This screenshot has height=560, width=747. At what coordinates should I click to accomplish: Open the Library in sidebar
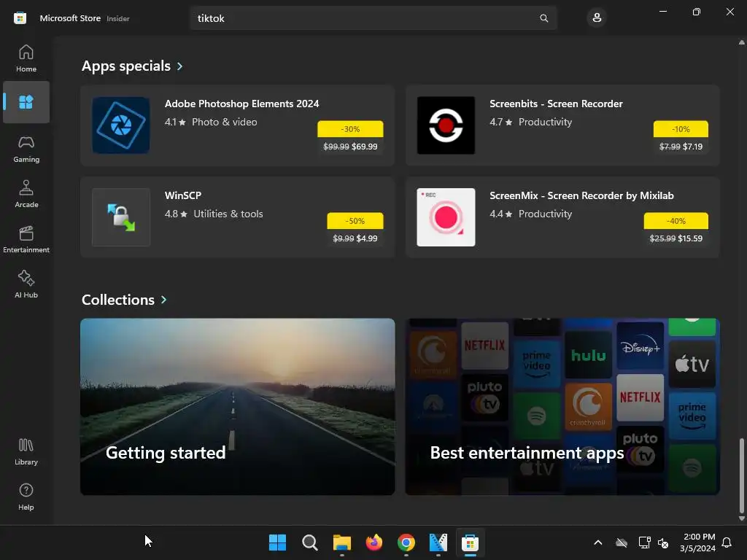click(x=26, y=451)
